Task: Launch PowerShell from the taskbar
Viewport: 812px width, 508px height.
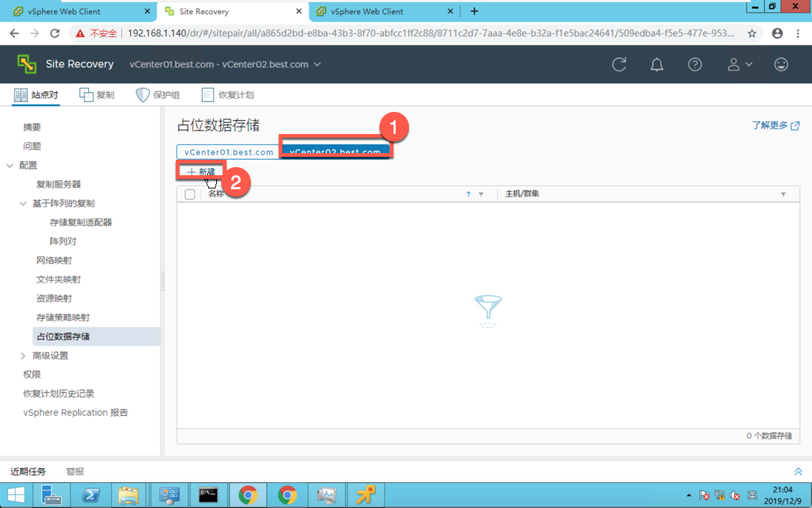Action: coord(91,495)
